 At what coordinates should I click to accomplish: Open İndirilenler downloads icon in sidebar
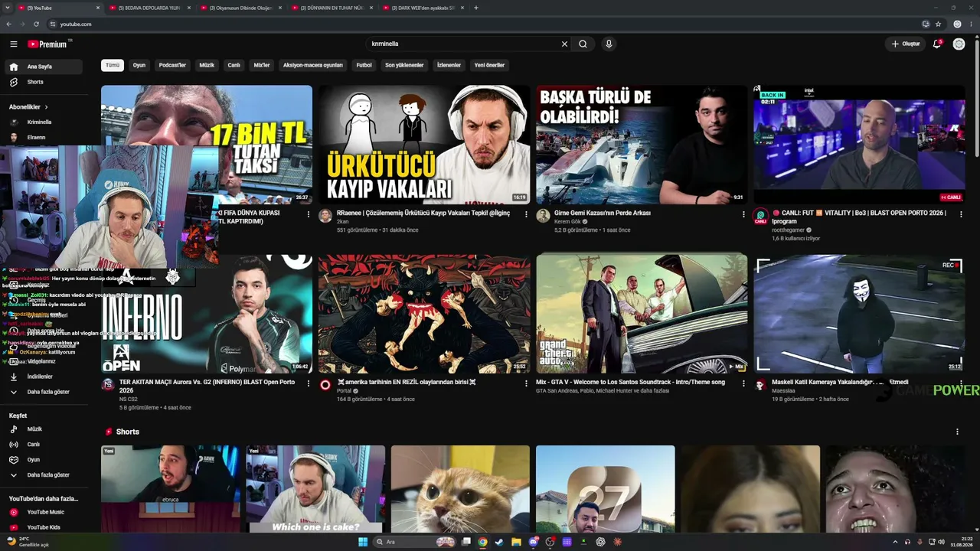point(13,377)
